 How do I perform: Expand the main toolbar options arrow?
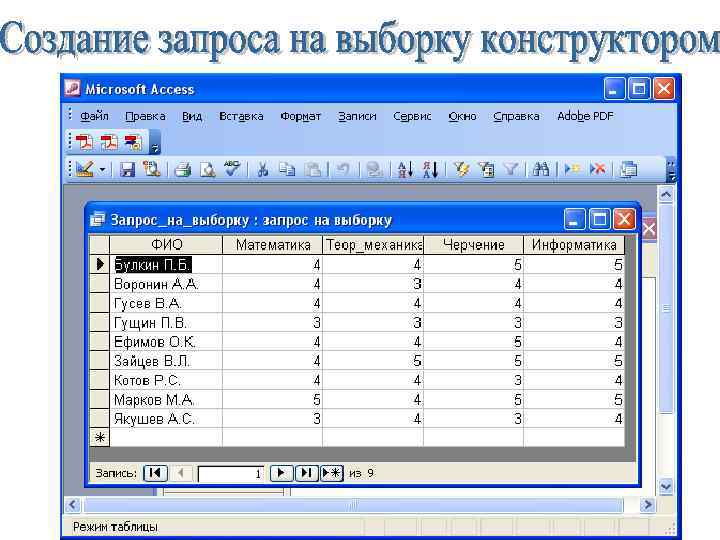point(671,171)
